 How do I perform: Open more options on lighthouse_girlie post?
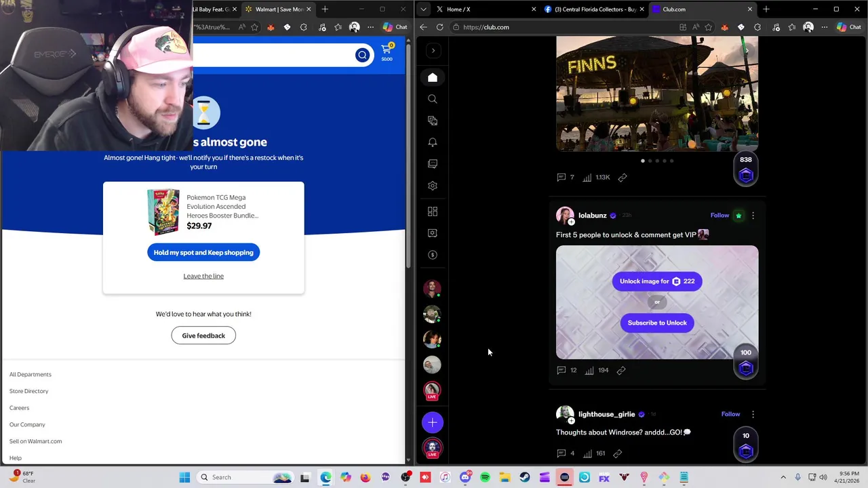(753, 414)
